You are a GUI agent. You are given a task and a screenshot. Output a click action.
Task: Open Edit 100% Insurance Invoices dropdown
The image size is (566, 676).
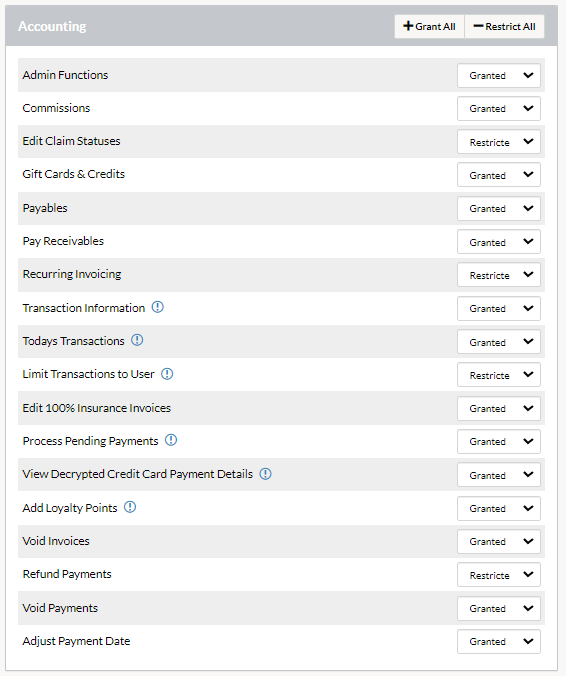[x=499, y=408]
